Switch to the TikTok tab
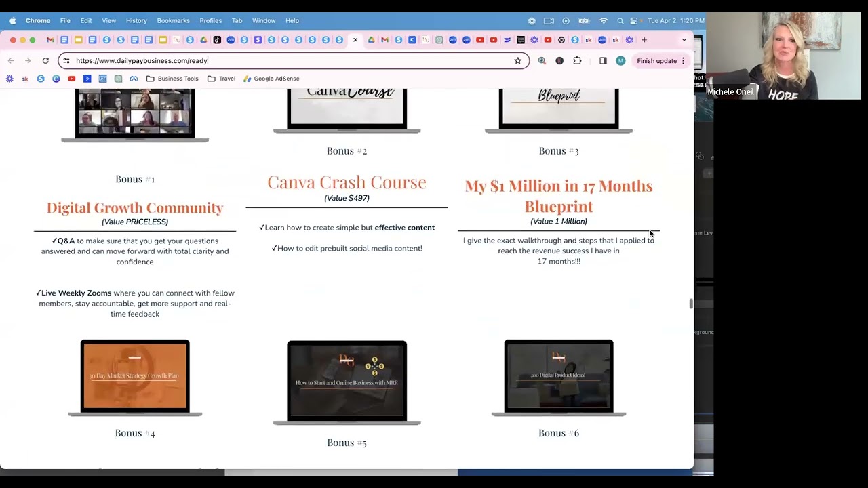The image size is (868, 488). pos(217,40)
